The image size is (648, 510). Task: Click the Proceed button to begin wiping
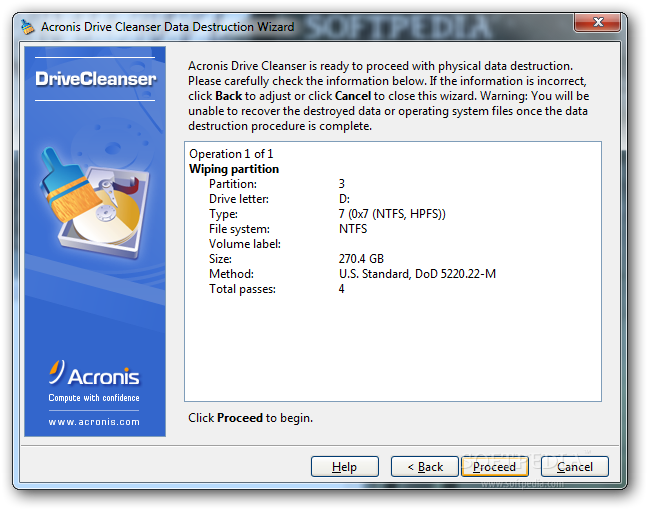coord(495,467)
